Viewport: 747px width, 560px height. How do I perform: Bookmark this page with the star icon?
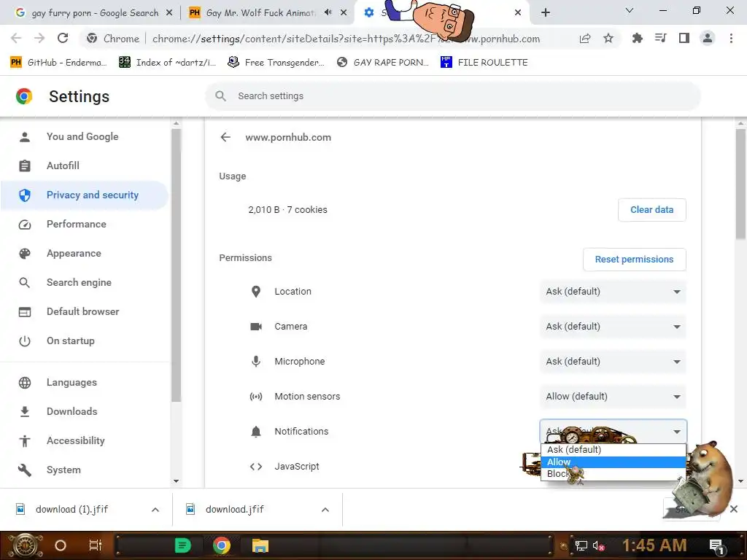click(608, 38)
